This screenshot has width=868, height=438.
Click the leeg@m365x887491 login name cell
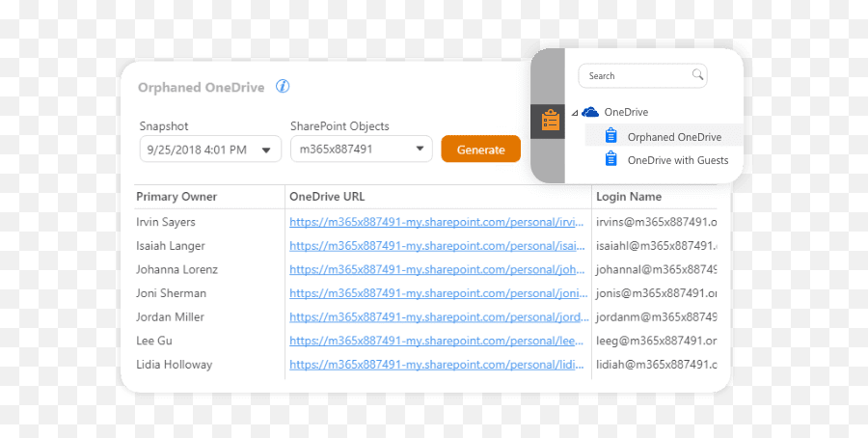coord(657,342)
